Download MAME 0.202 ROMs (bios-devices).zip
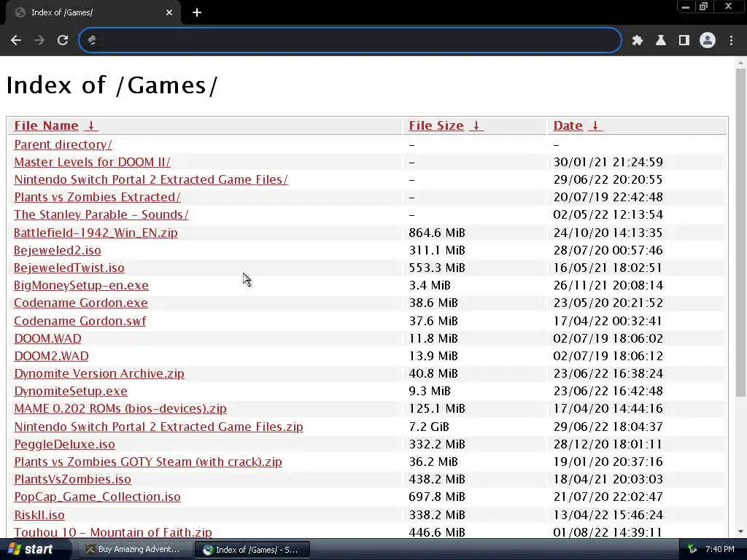 click(x=120, y=409)
